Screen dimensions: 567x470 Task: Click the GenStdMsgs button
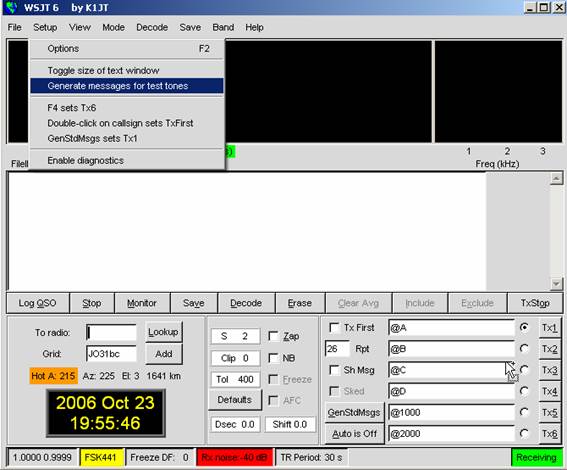point(354,413)
